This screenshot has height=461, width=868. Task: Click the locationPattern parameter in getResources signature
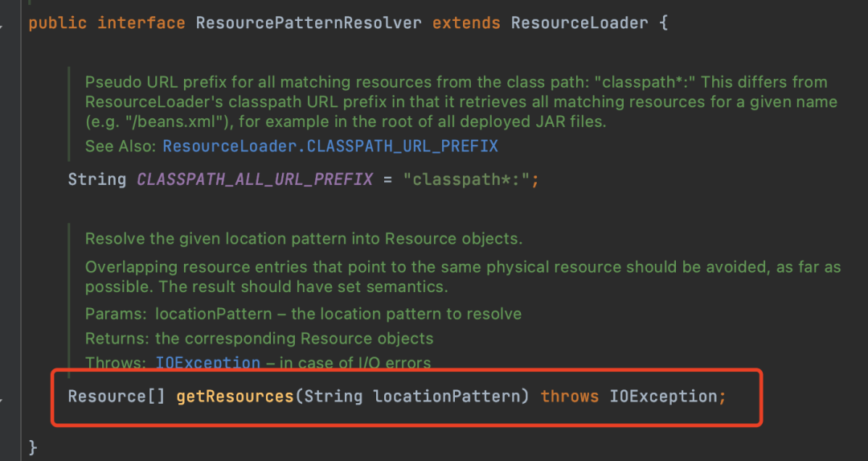pos(448,397)
